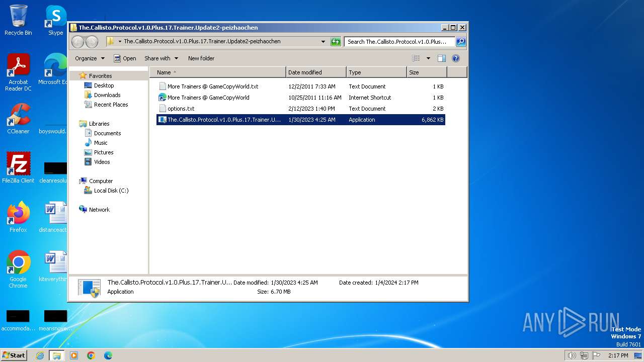Click the Favorites star in navigation pane
This screenshot has height=362, width=644.
(x=83, y=76)
